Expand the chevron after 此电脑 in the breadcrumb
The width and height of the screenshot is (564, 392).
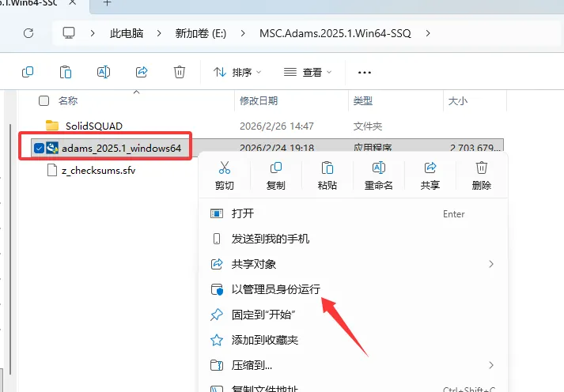159,33
